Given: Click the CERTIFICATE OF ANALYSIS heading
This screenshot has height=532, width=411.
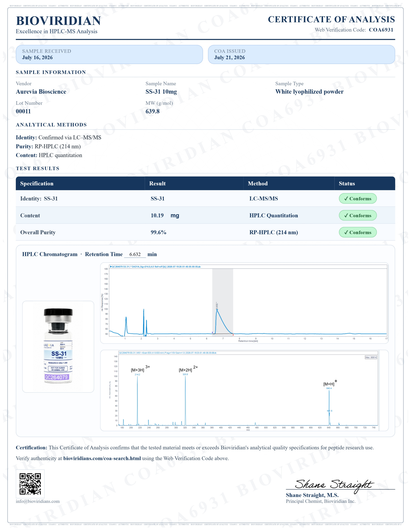Looking at the screenshot, I should click(x=331, y=19).
